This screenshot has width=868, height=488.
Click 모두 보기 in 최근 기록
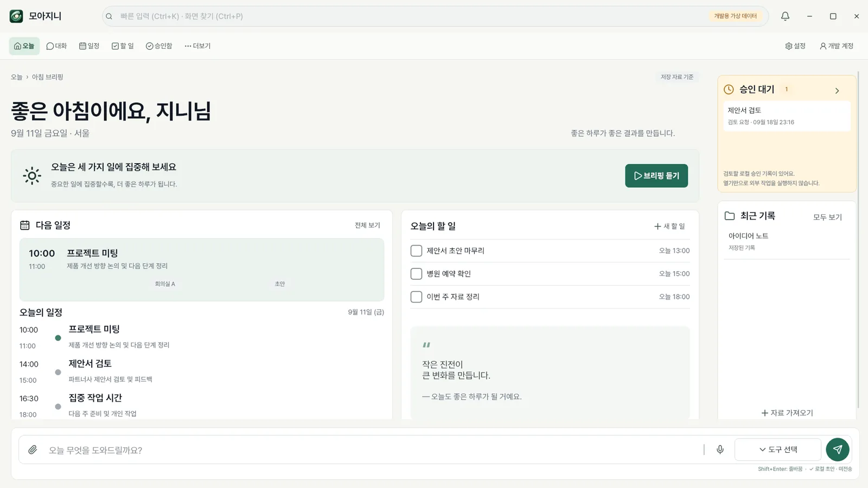(x=827, y=217)
